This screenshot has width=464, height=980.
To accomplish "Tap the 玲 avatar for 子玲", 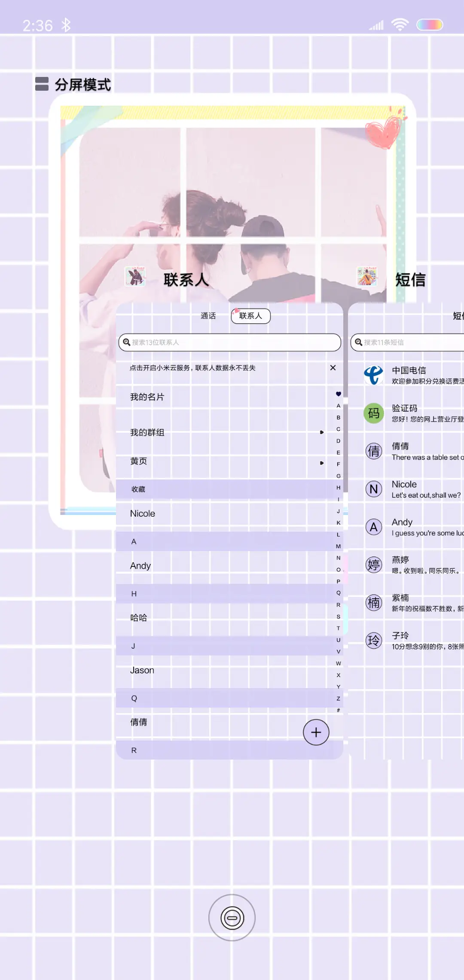I will pos(374,640).
